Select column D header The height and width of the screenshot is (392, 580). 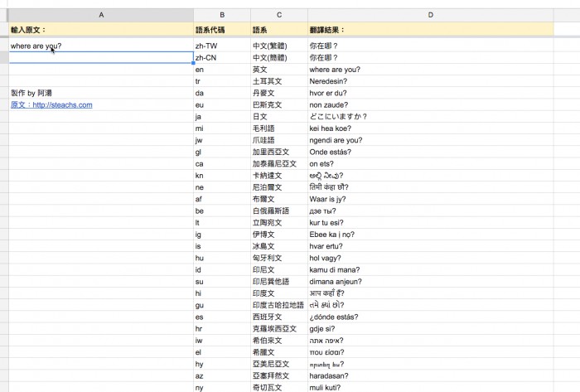click(x=431, y=15)
